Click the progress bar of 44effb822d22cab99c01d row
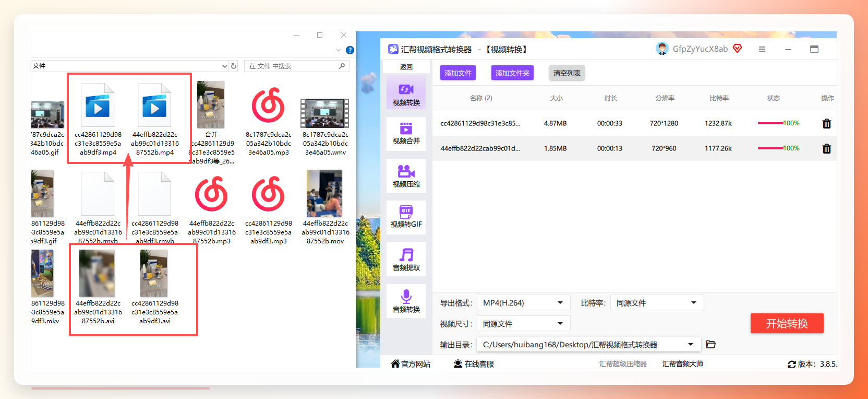Viewport: 868px width, 399px height. click(770, 148)
